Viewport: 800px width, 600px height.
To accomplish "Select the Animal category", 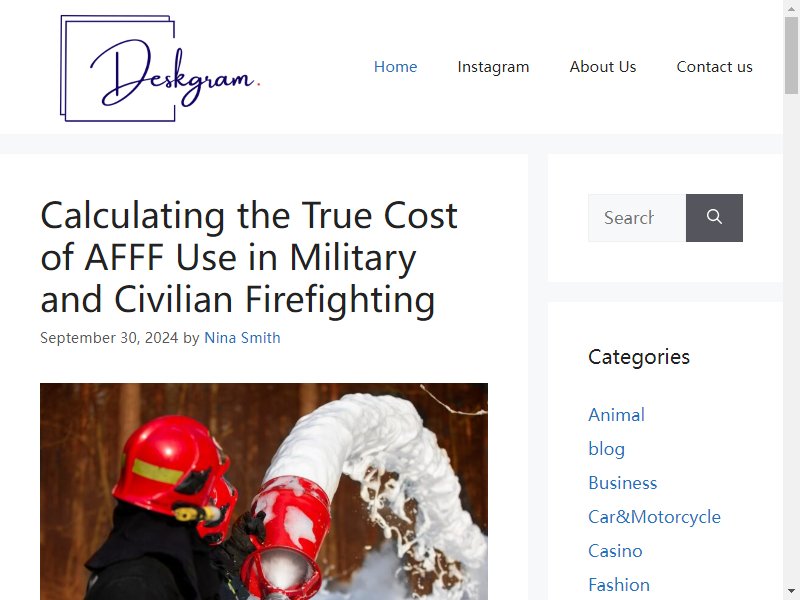I will 616,415.
